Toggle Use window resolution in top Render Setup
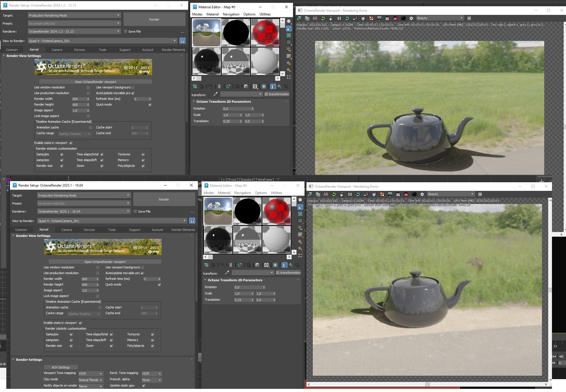 (x=88, y=88)
